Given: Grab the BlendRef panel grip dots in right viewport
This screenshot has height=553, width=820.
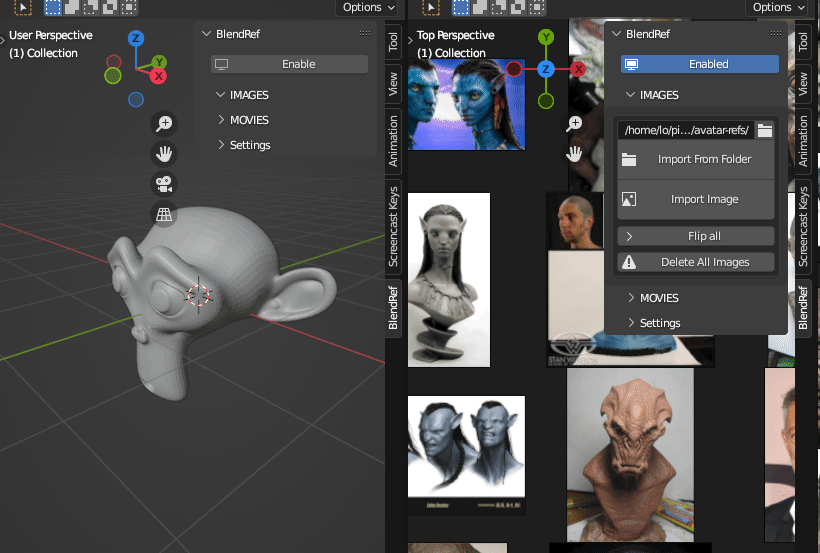Looking at the screenshot, I should [776, 33].
